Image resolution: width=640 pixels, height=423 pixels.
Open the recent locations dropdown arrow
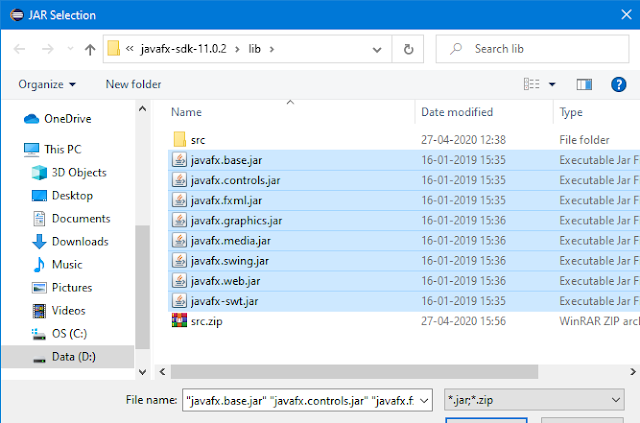pos(70,49)
